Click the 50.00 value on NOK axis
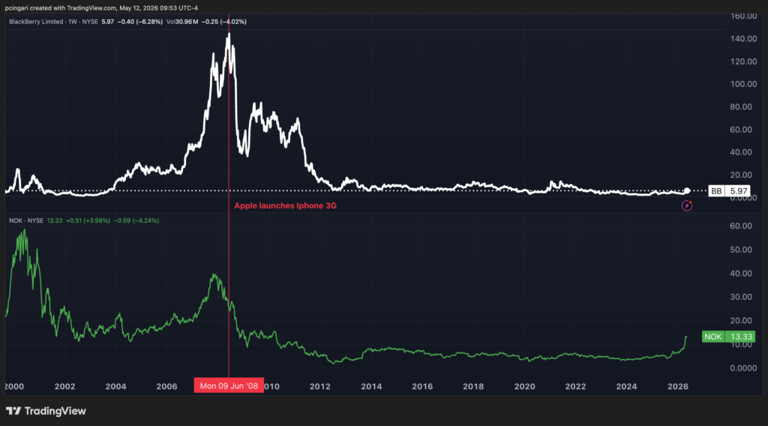The image size is (768, 426). click(x=741, y=250)
